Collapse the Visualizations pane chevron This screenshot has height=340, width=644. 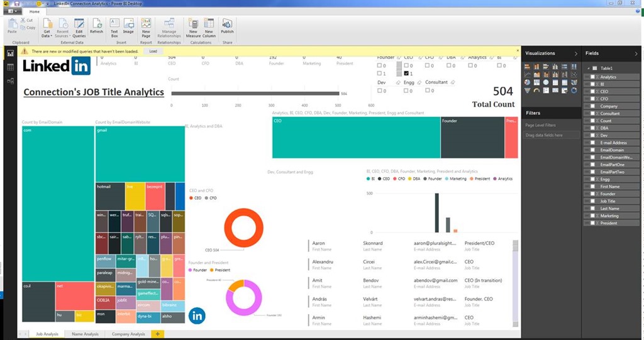(x=575, y=54)
